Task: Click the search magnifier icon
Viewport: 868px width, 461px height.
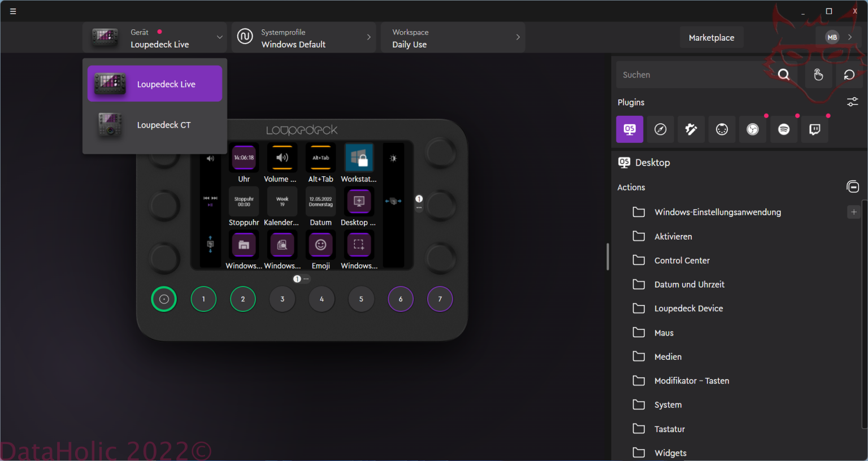Action: tap(784, 75)
